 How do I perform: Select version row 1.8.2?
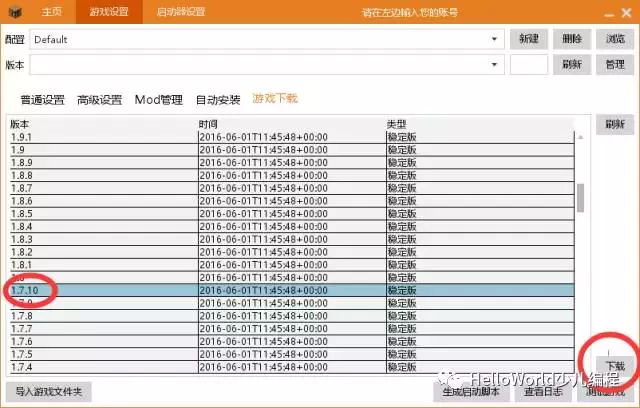(x=292, y=252)
